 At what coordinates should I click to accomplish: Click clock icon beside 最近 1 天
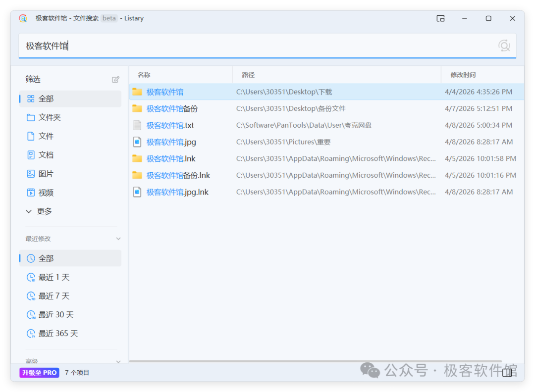pyautogui.click(x=31, y=278)
